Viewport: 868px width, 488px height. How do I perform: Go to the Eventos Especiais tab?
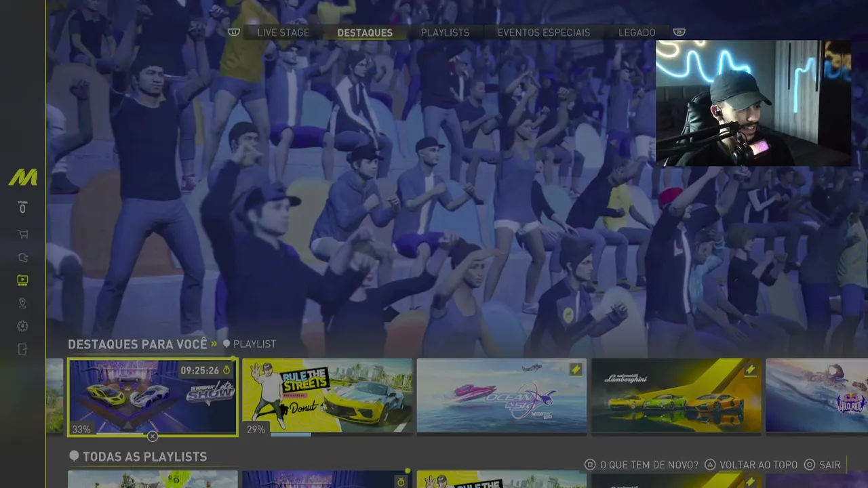544,33
